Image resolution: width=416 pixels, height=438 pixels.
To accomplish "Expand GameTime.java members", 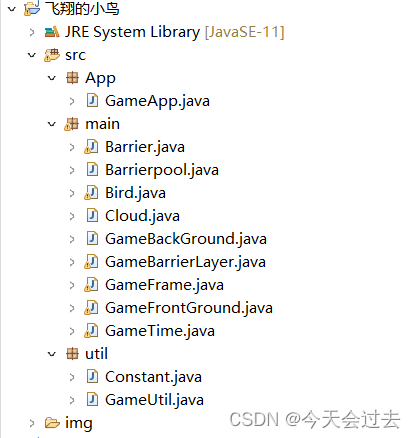I will [72, 331].
